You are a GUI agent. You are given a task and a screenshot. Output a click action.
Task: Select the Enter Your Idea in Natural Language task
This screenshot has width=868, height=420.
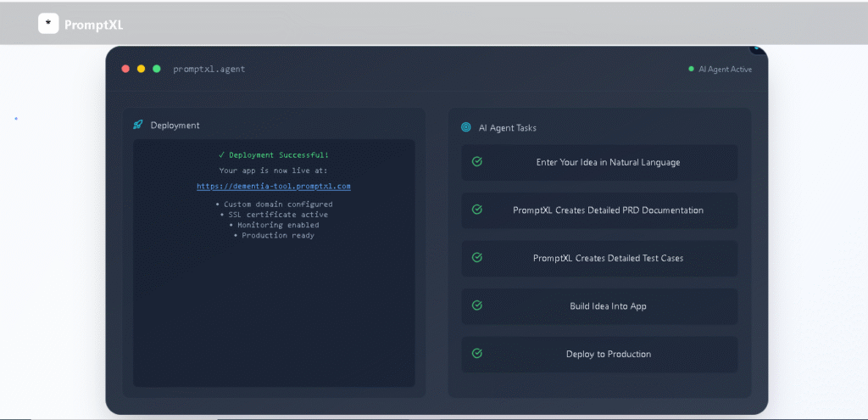[599, 162]
